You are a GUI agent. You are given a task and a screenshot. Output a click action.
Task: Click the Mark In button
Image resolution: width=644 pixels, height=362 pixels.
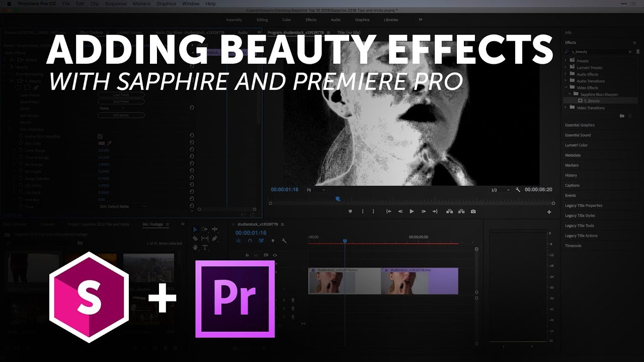(x=363, y=212)
